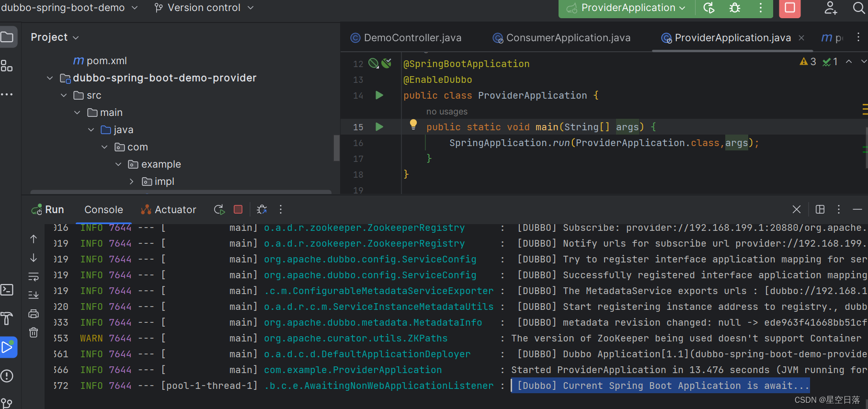This screenshot has width=868, height=409.
Task: Stop process in Run panel toolbar
Action: pos(238,209)
